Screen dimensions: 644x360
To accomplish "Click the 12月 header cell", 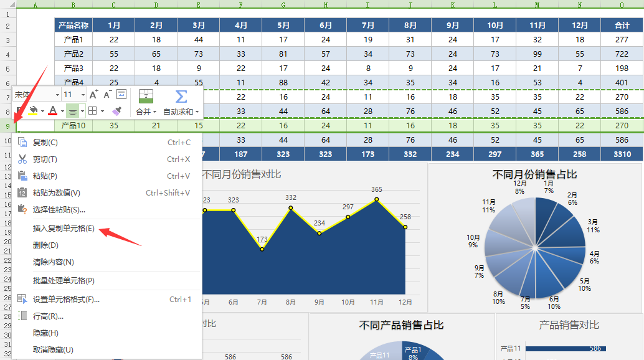I will click(579, 25).
